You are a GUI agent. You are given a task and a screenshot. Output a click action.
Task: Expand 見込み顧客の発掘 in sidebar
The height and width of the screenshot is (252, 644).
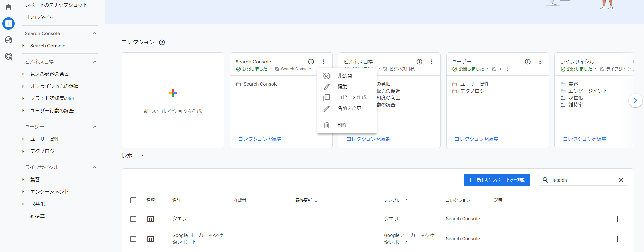(x=23, y=74)
